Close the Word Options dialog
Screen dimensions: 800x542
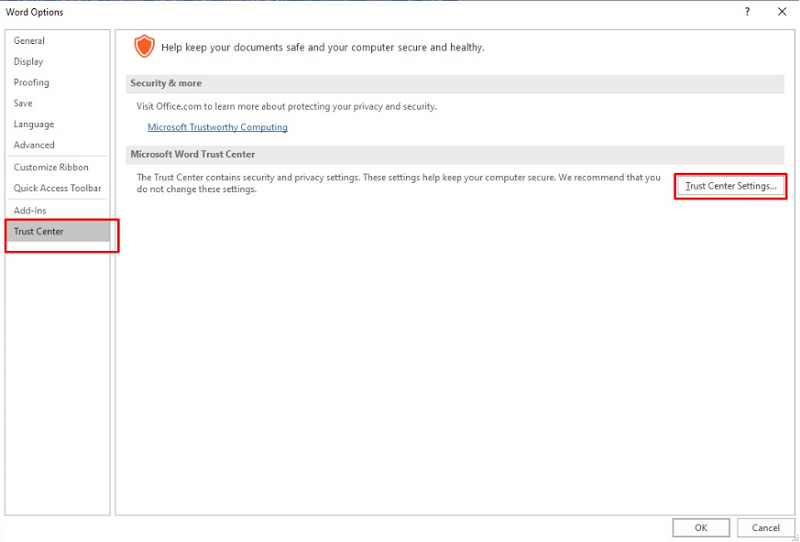click(x=781, y=12)
